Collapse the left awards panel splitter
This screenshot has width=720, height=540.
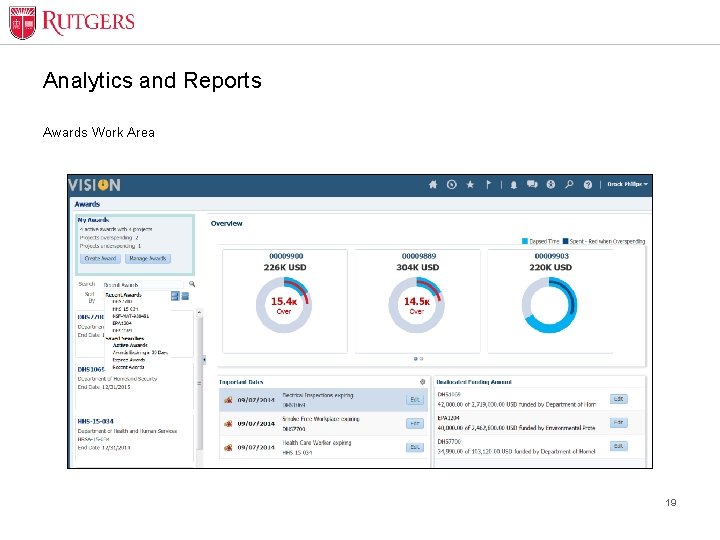point(204,360)
